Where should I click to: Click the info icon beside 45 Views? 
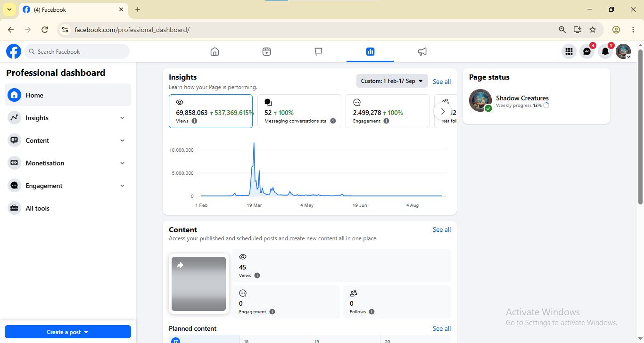257,276
